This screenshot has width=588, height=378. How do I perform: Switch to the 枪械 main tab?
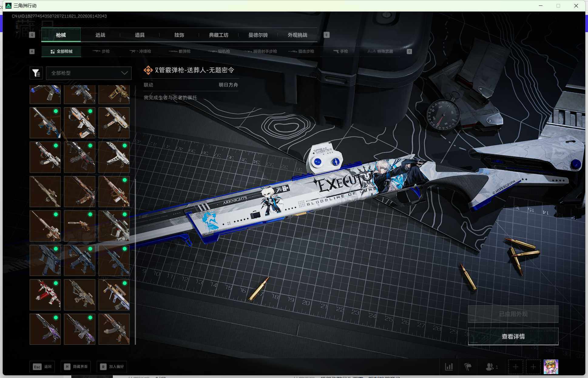61,35
